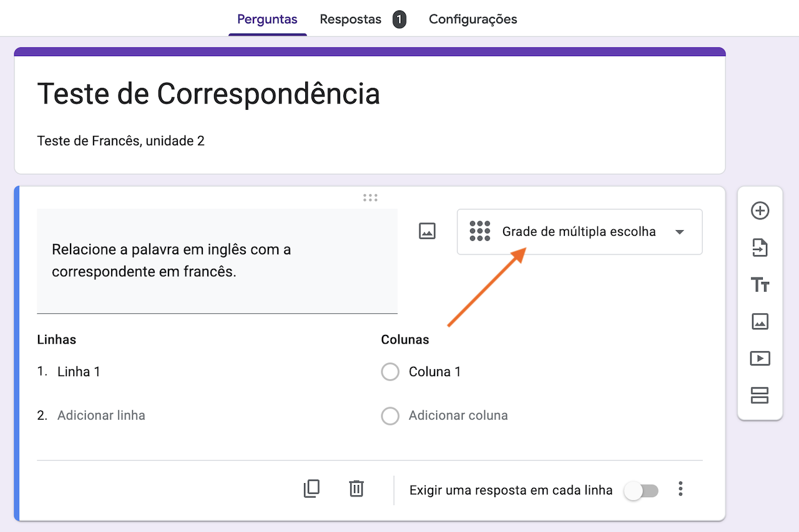The height and width of the screenshot is (532, 799).
Task: Add an image from the side toolbar
Action: [760, 322]
